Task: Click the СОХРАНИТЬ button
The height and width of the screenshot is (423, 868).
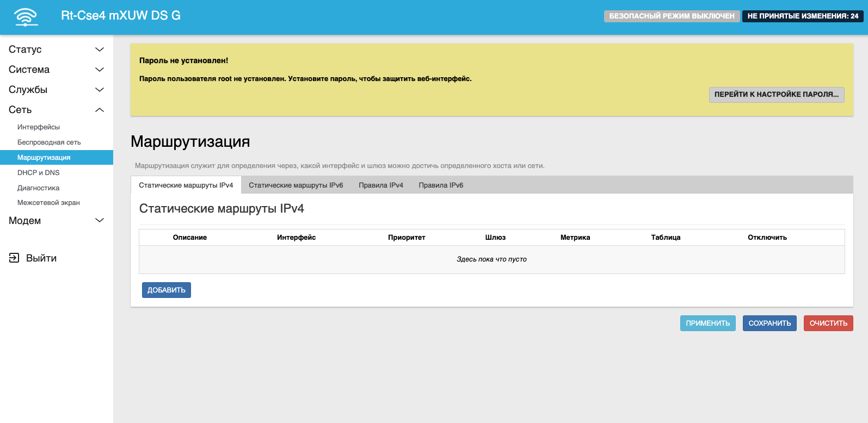Action: [769, 324]
